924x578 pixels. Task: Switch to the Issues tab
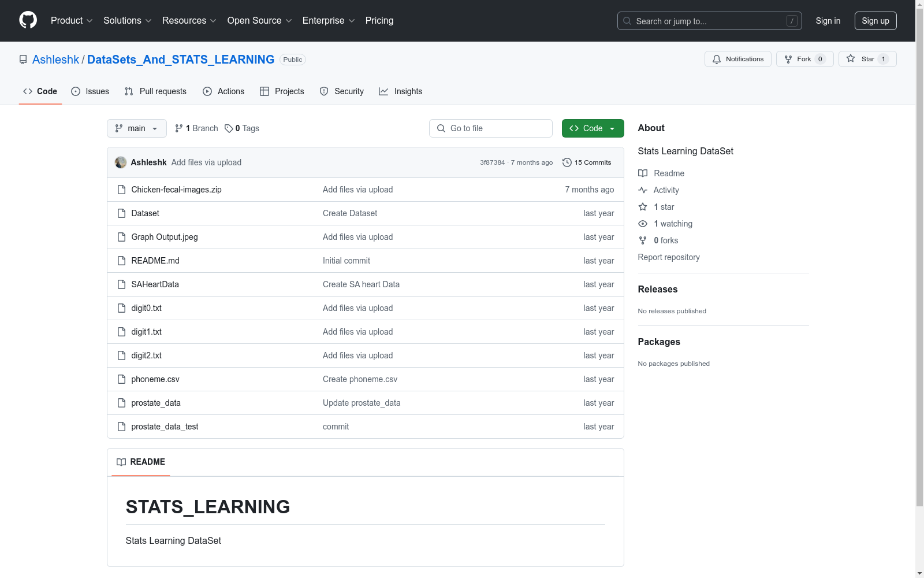[x=90, y=91]
